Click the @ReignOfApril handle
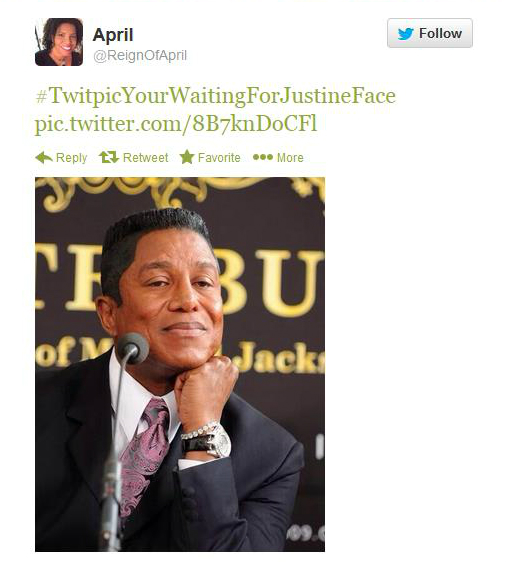Viewport: 507px width, 563px height. [x=140, y=55]
